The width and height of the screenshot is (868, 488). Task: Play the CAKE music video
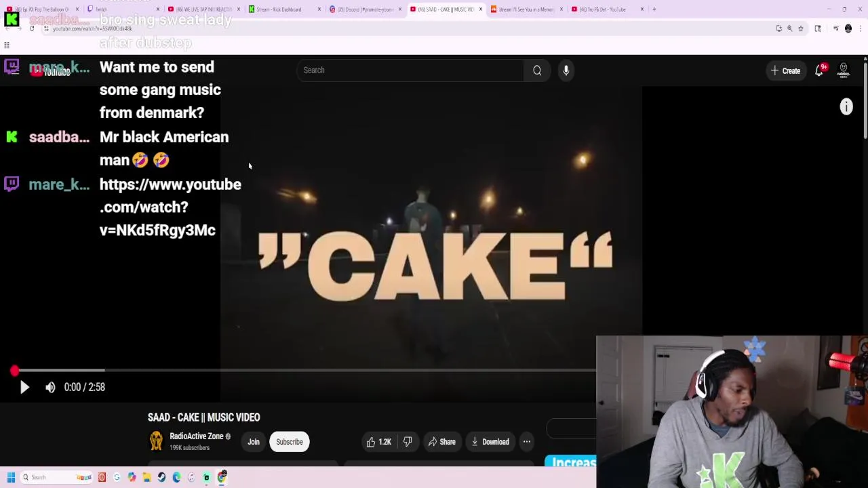tap(24, 387)
